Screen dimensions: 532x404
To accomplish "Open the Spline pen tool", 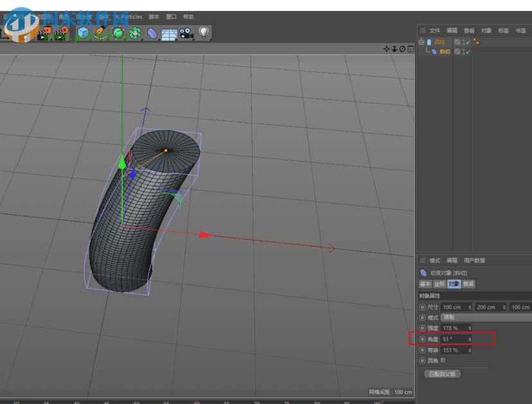I will (99, 33).
